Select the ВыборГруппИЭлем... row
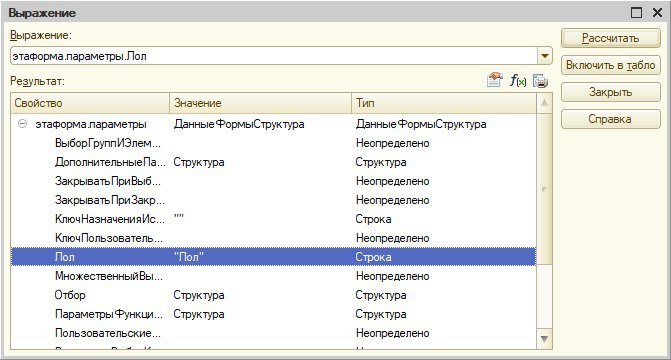This screenshot has width=671, height=360. (x=273, y=143)
